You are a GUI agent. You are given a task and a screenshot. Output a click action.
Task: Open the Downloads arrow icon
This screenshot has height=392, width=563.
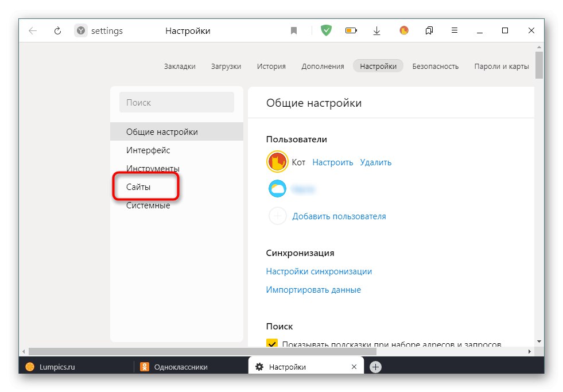(x=376, y=30)
